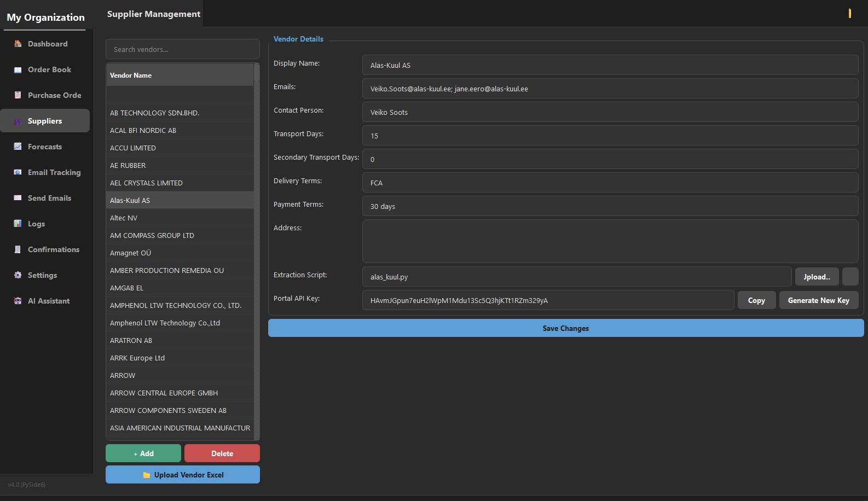Click the Contact Person field

[x=610, y=112]
